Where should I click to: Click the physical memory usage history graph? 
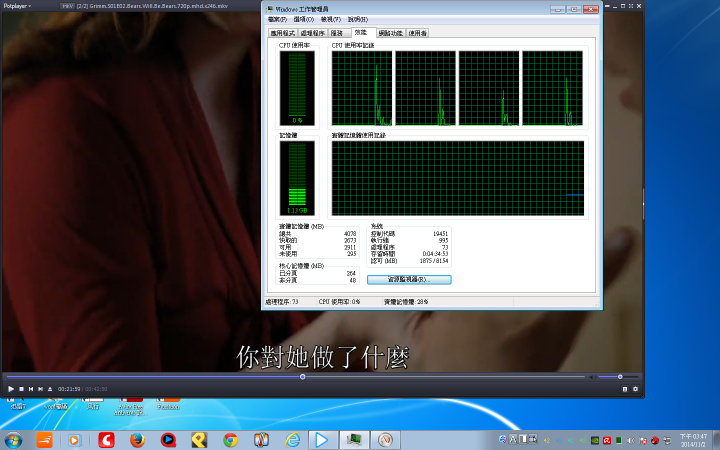click(x=458, y=178)
